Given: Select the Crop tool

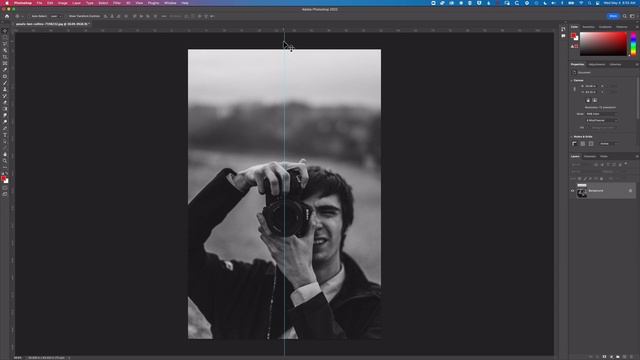Looking at the screenshot, I should (x=5, y=56).
